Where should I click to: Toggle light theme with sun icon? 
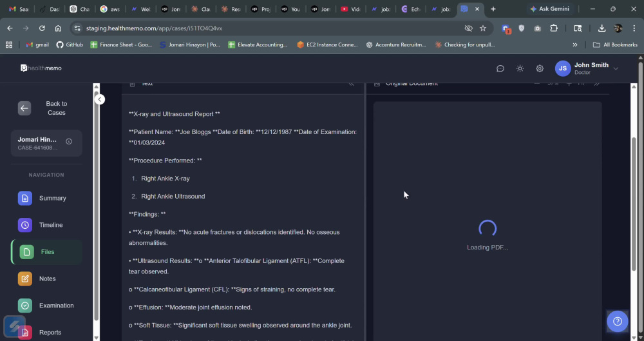[x=520, y=69]
